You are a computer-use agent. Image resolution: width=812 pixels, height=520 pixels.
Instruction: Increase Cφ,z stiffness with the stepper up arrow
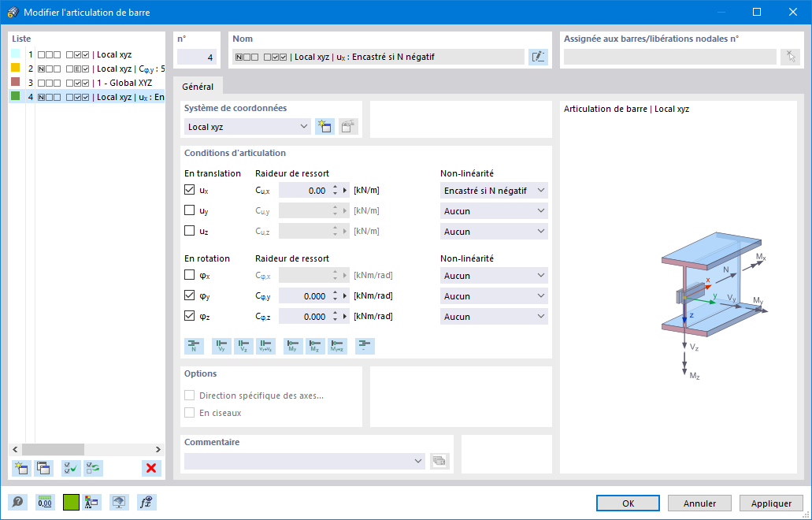point(335,313)
